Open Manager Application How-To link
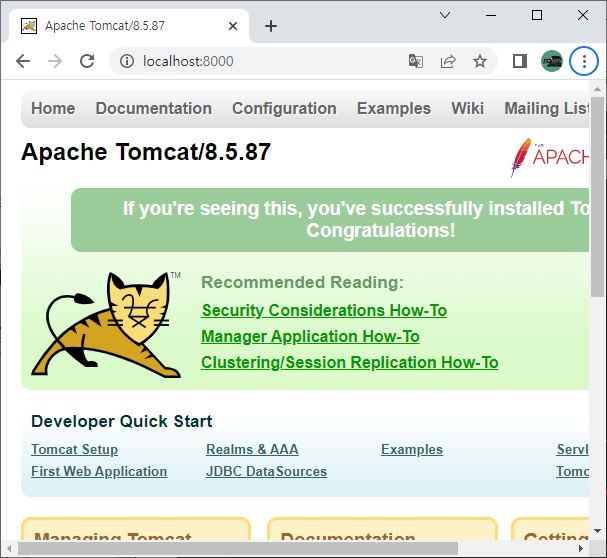This screenshot has width=607, height=558. click(x=310, y=337)
